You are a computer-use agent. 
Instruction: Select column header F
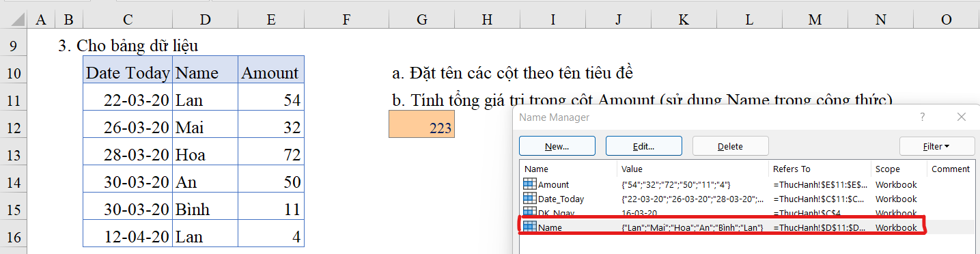click(346, 20)
